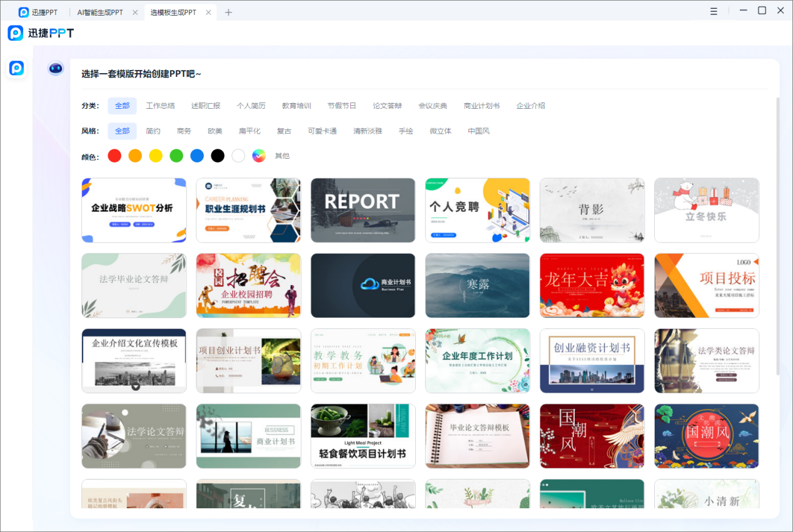The width and height of the screenshot is (793, 532).
Task: Switch to the 选模板生成PPT tab
Action: (173, 12)
